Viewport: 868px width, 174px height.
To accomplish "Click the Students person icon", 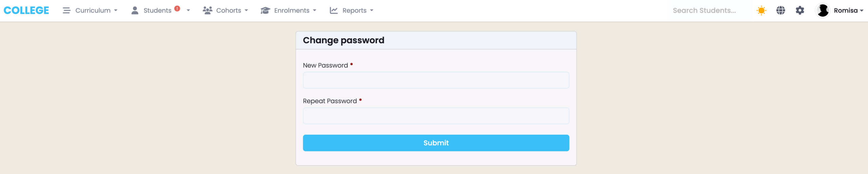I will point(135,10).
